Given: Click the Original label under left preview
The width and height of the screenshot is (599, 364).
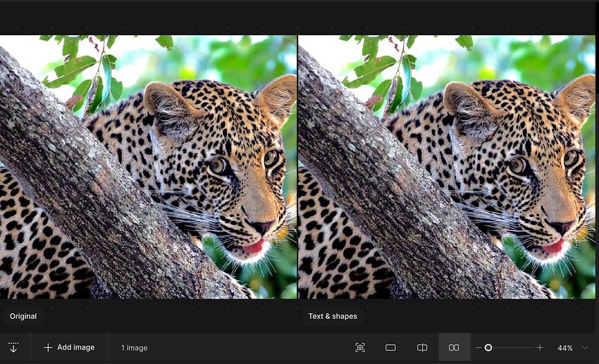Looking at the screenshot, I should pos(23,316).
